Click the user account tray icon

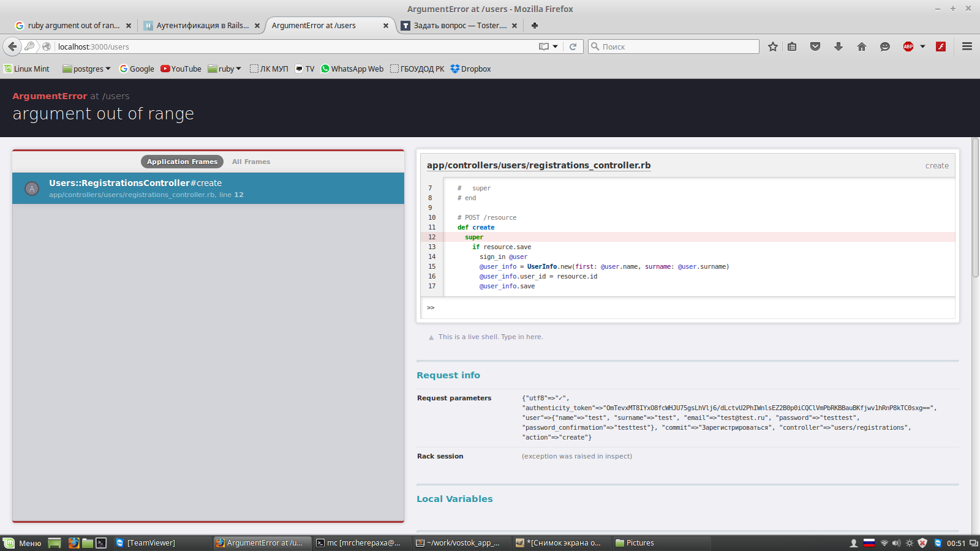tap(854, 543)
